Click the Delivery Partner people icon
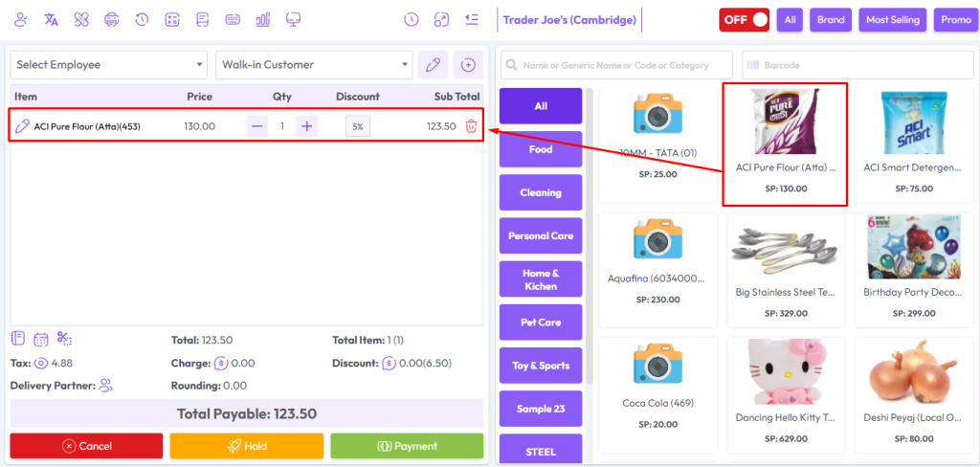 click(x=105, y=386)
